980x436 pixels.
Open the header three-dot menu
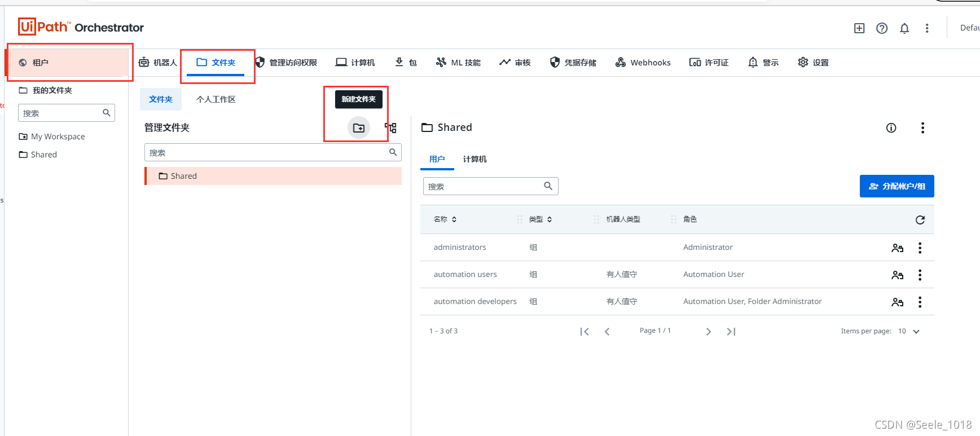click(927, 28)
